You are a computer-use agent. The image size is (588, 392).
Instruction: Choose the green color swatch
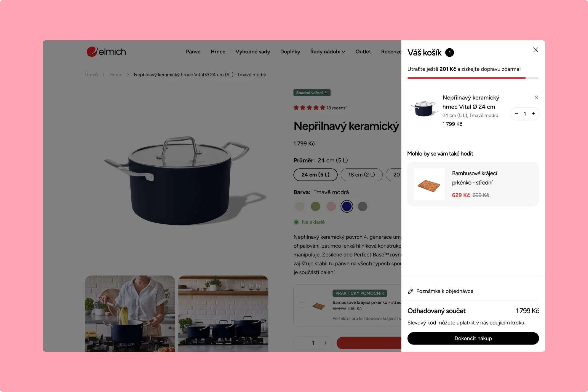coord(315,206)
